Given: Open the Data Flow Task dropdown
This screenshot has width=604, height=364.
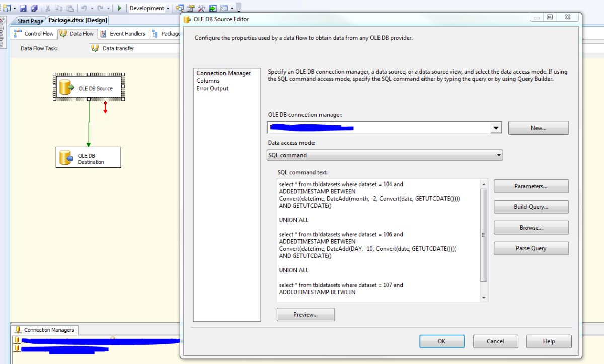Looking at the screenshot, I should coord(135,48).
